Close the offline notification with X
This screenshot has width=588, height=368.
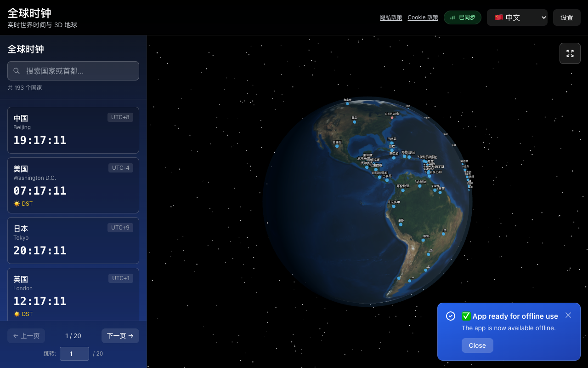click(568, 315)
